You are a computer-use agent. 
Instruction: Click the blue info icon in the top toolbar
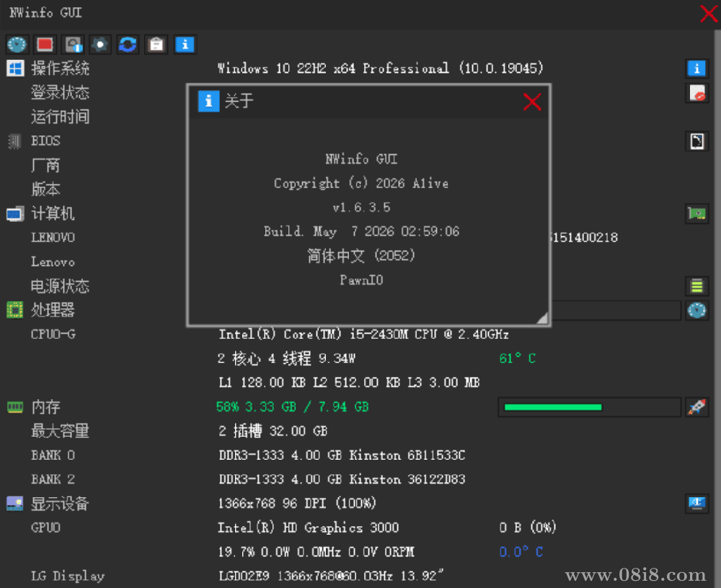[185, 45]
